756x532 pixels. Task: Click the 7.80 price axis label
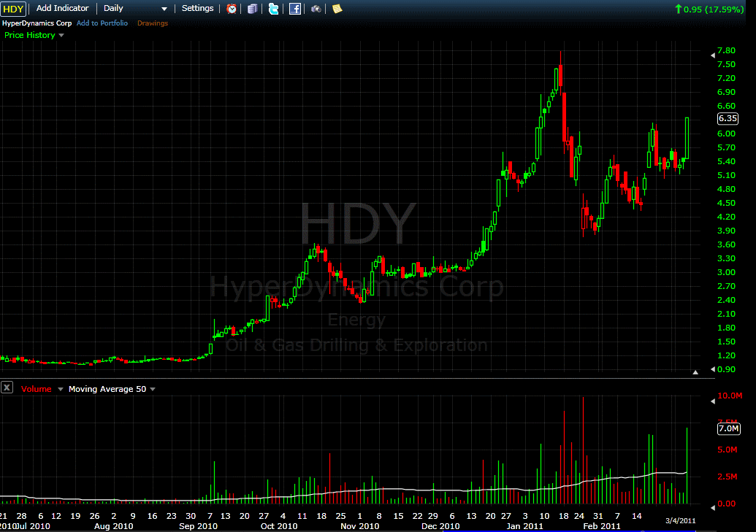pyautogui.click(x=726, y=50)
